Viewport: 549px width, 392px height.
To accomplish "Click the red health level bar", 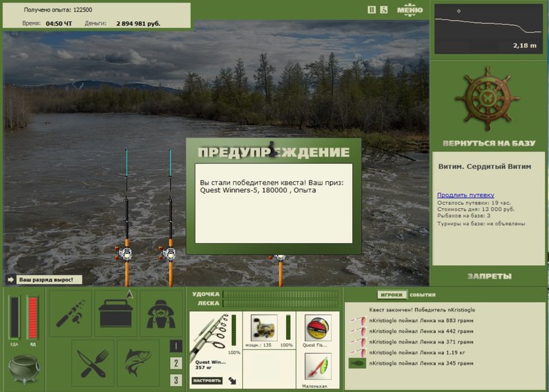I will (32, 317).
